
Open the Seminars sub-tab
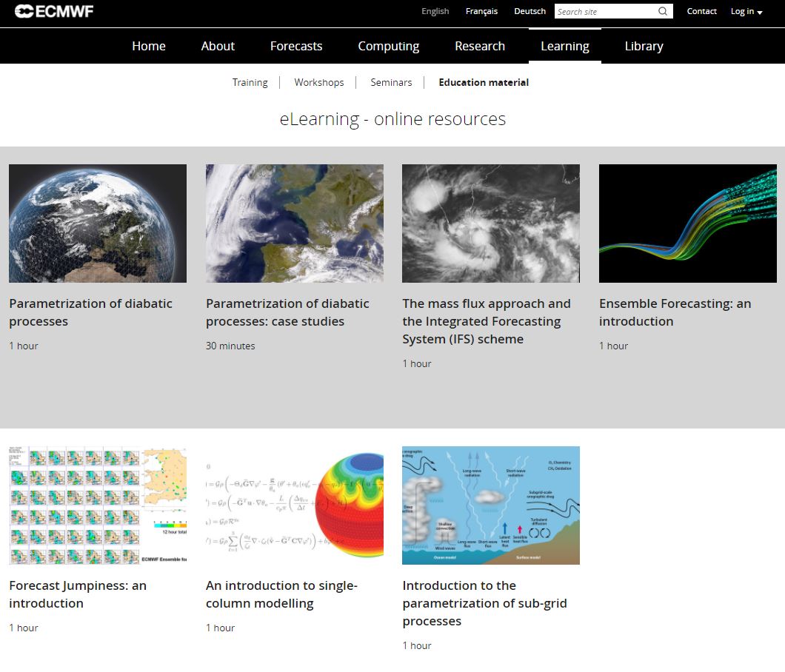point(391,83)
